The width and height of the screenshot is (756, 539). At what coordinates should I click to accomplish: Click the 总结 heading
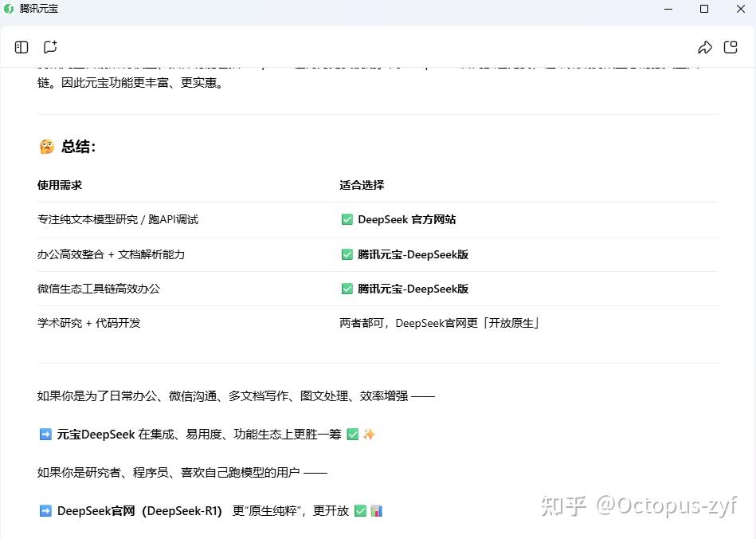tap(79, 146)
